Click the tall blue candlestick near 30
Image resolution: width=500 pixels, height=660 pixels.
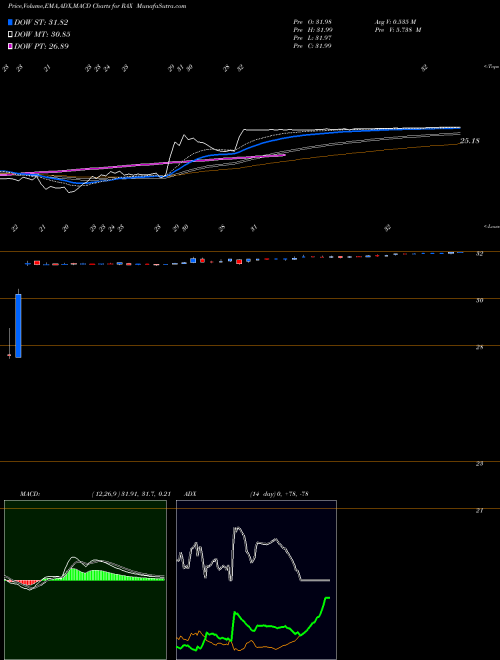tap(18, 326)
